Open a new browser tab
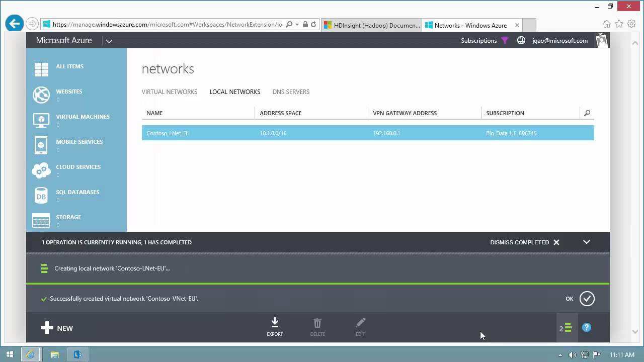Viewport: 644px width, 362px height. click(x=529, y=25)
